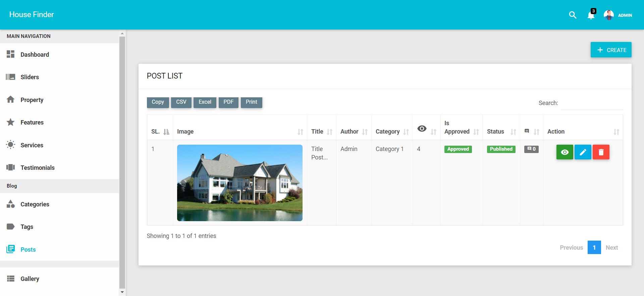Image resolution: width=644 pixels, height=296 pixels.
Task: Copy table data with Copy button
Action: coord(158,102)
